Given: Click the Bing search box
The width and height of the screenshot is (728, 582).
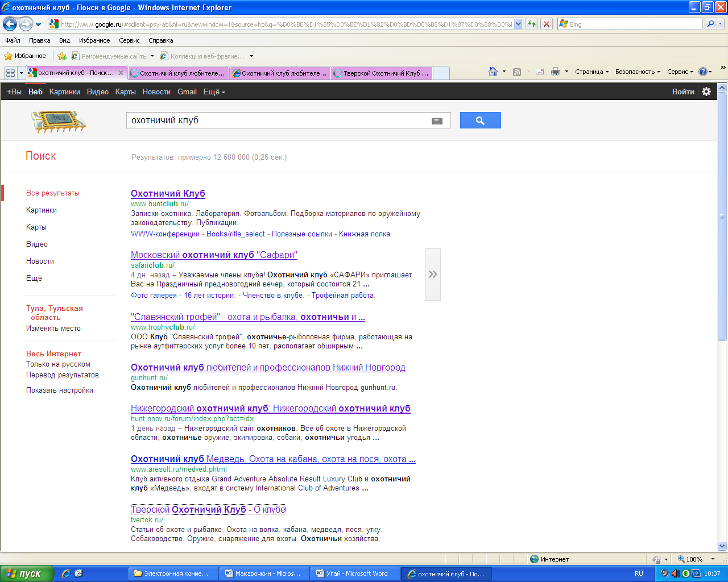Looking at the screenshot, I should (630, 24).
